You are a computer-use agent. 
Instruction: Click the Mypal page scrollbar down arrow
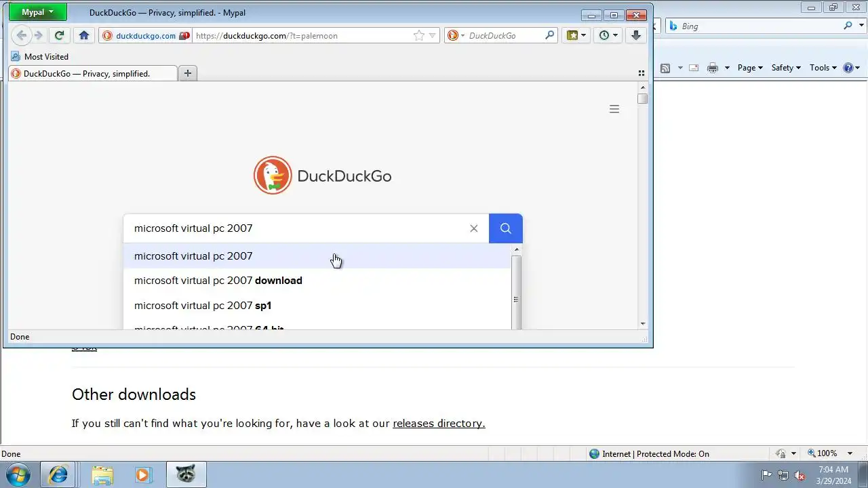point(643,324)
